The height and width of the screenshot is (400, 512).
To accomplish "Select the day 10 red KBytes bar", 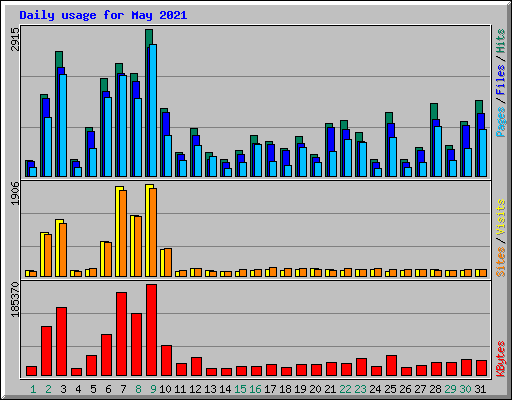I will tap(166, 361).
